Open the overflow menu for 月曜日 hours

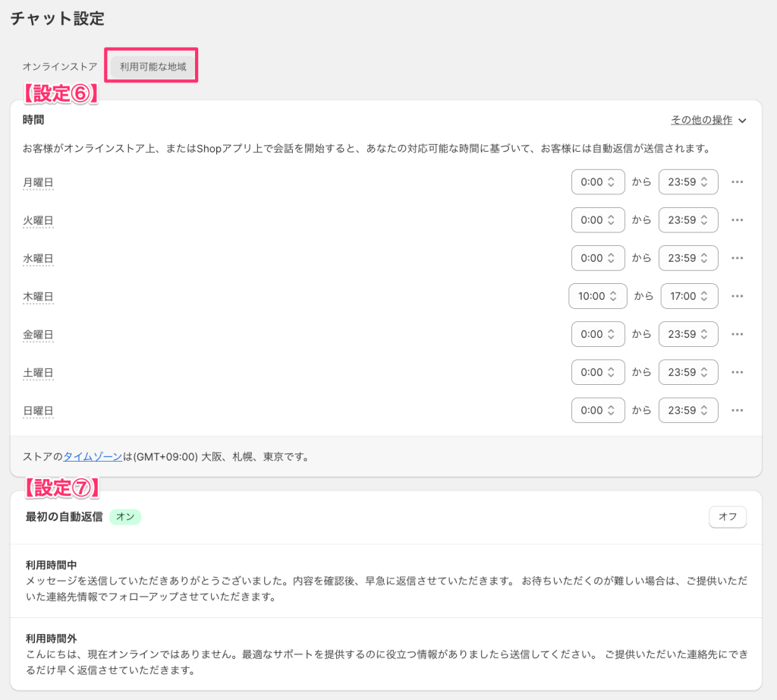(737, 181)
